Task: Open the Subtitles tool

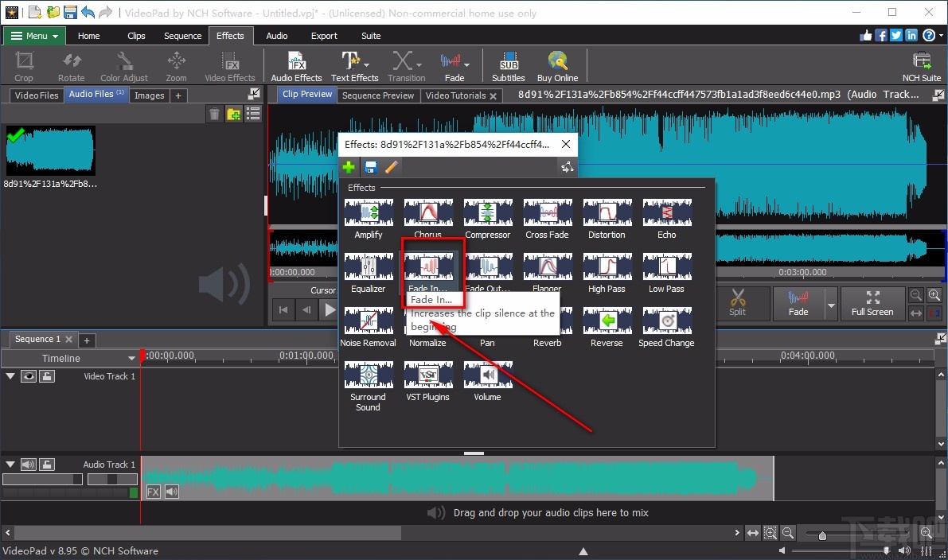Action: click(508, 65)
